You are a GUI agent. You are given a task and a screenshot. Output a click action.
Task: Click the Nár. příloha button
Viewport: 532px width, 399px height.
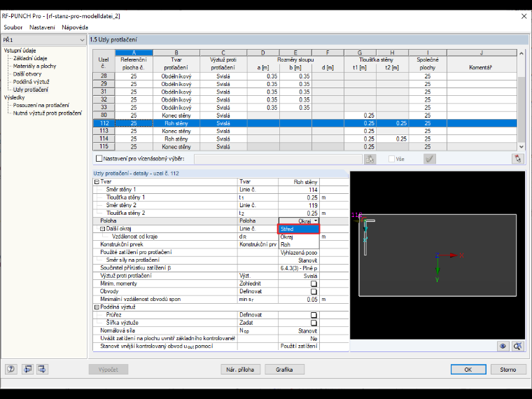coord(240,370)
